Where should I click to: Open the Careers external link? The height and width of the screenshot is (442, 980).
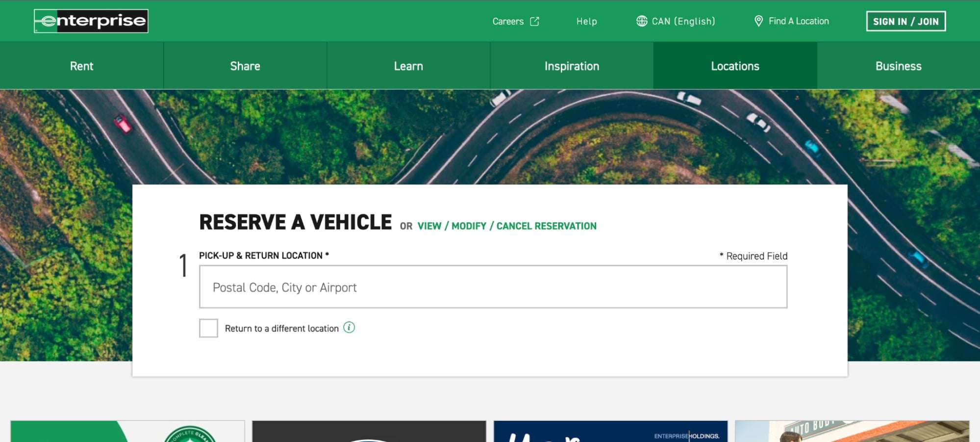[x=516, y=21]
